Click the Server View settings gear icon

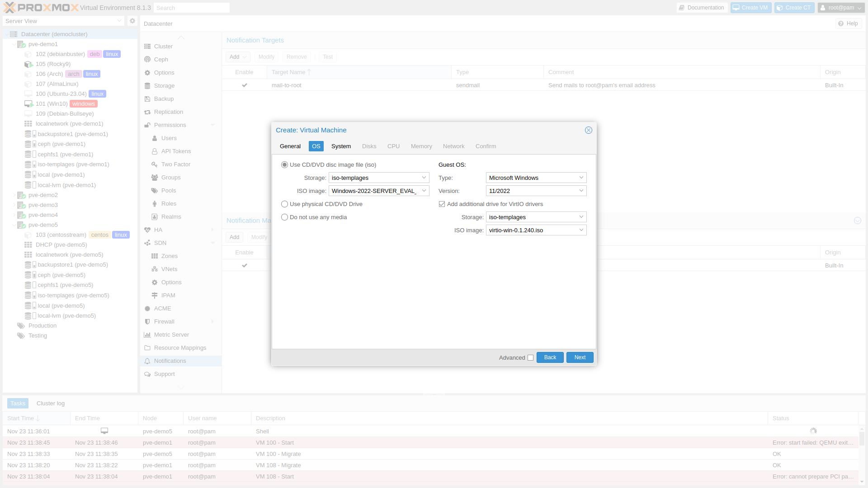[132, 21]
